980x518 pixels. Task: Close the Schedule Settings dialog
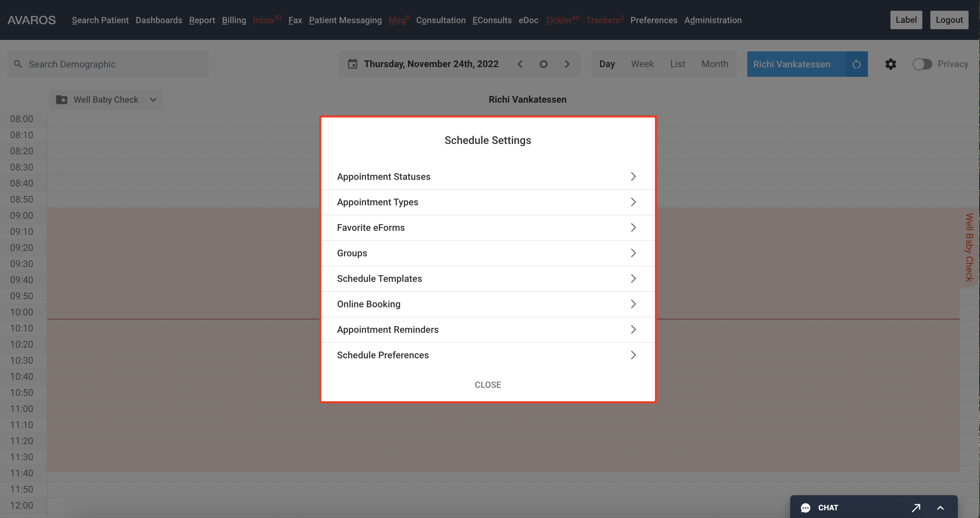coord(488,385)
